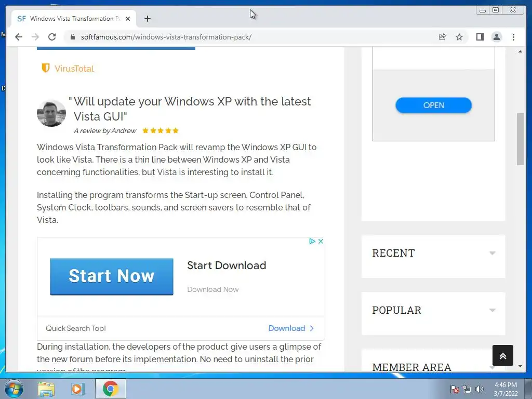Open the Windows Start menu orb
The width and height of the screenshot is (532, 399).
coord(14,389)
